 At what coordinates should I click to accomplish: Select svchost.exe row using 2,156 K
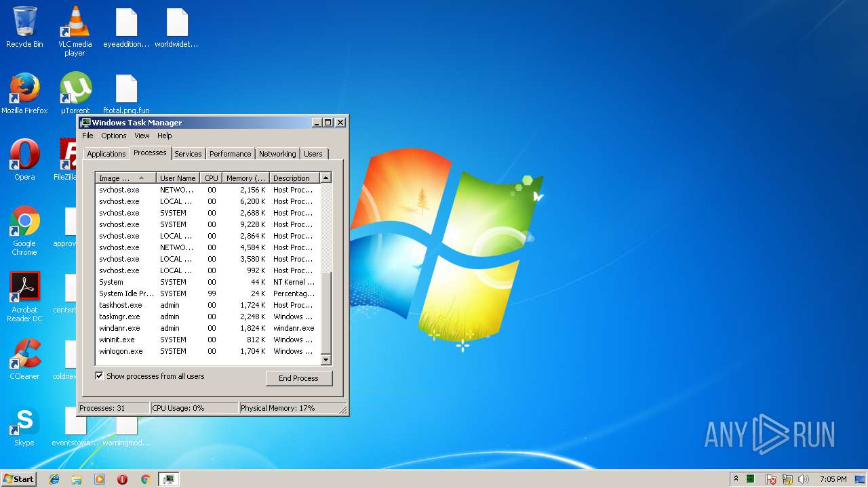click(208, 190)
